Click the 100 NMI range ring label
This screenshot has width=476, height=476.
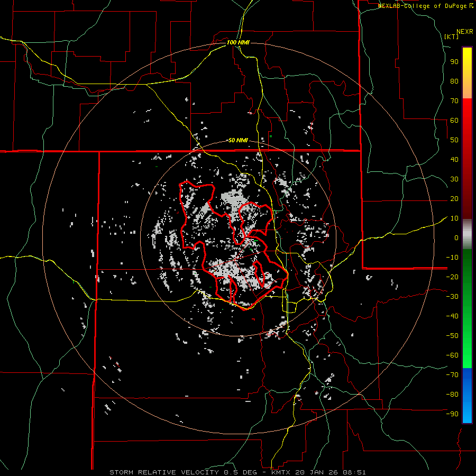pyautogui.click(x=238, y=42)
